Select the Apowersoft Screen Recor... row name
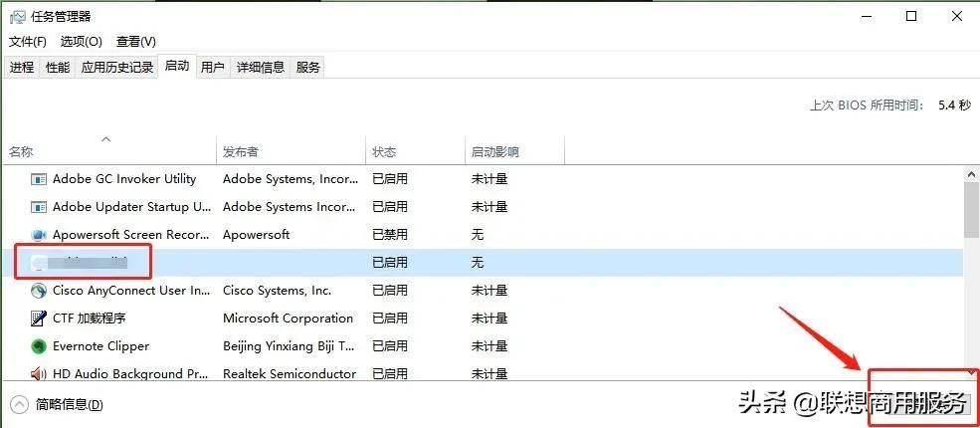The width and height of the screenshot is (980, 428). click(x=131, y=235)
